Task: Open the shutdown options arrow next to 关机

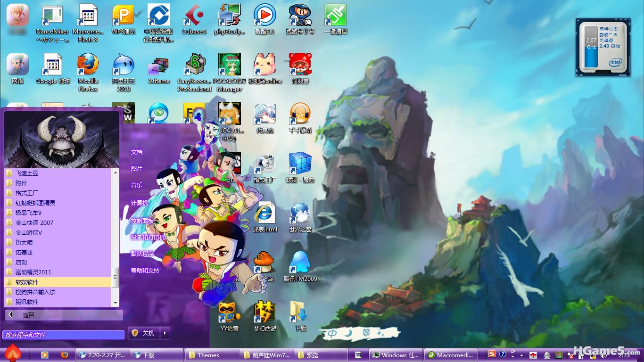Action: point(165,333)
